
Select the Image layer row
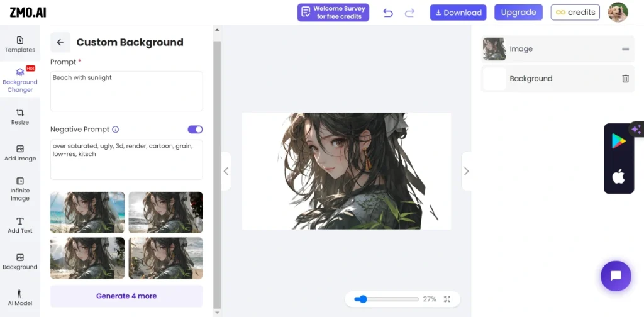coord(558,49)
